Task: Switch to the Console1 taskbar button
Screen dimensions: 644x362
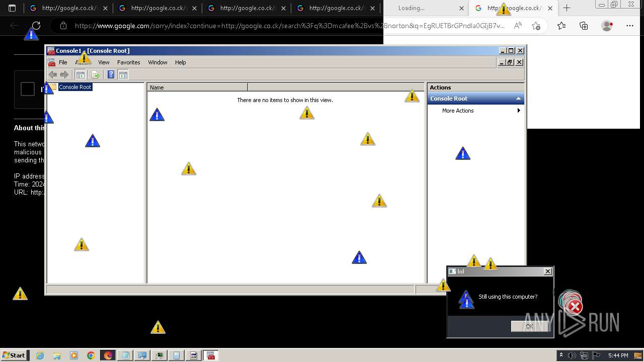Action: [x=211, y=355]
